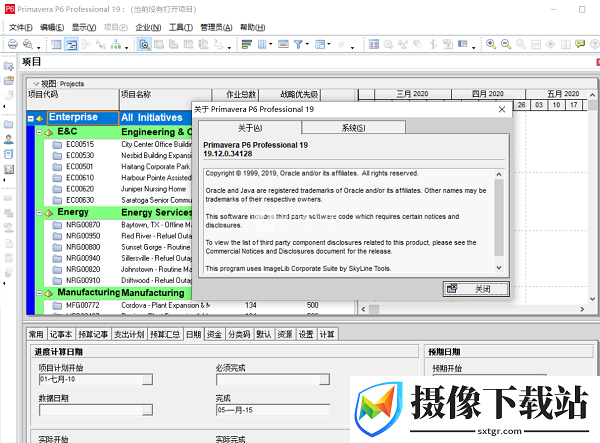Click the 项目代码 column header

73,99
